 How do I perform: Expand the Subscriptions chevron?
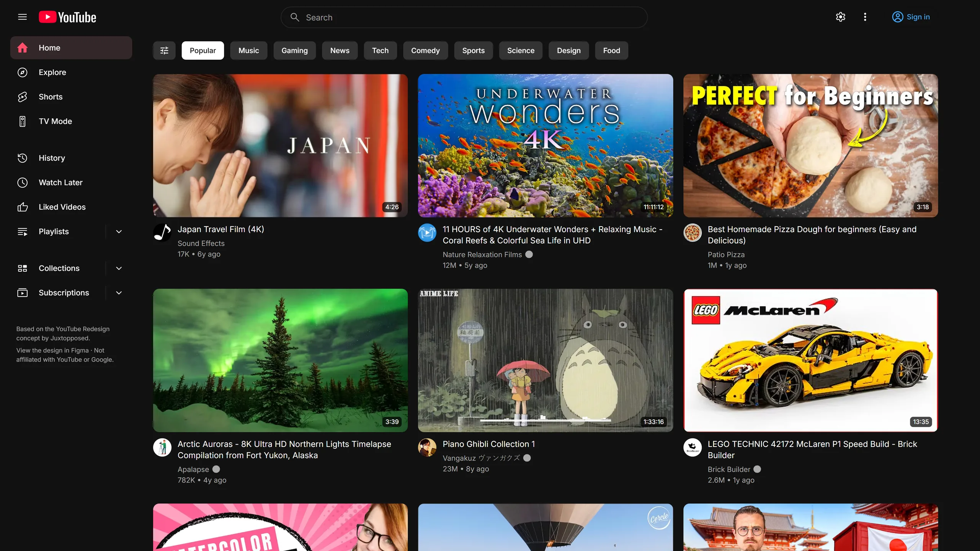pyautogui.click(x=119, y=293)
